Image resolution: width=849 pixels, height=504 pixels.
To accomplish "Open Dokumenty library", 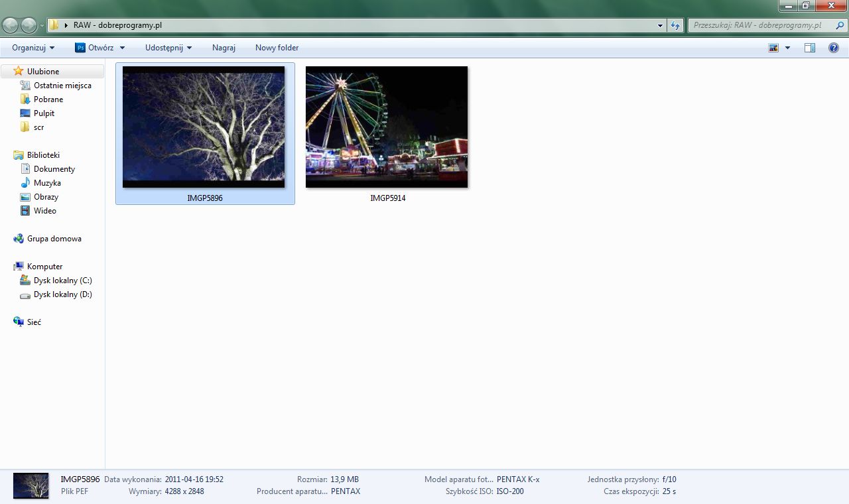I will [54, 168].
